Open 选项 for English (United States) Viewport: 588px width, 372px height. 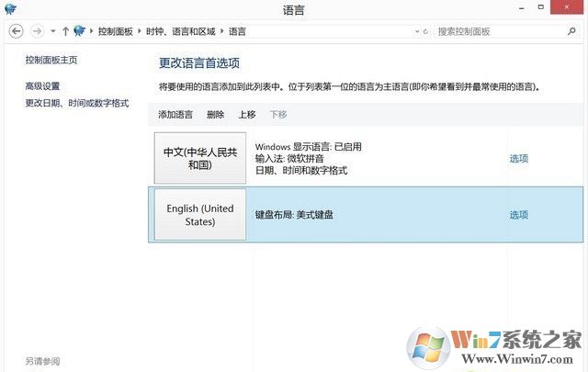coord(519,215)
